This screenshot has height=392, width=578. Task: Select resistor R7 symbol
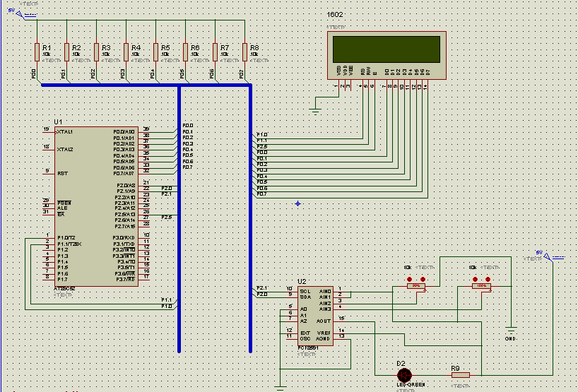216,52
